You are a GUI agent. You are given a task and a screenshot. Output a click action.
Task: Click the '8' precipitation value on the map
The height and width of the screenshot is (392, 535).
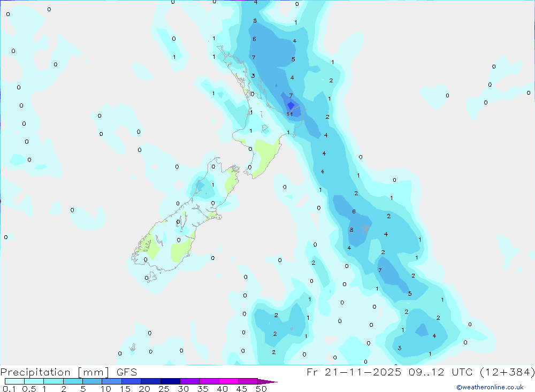click(351, 230)
